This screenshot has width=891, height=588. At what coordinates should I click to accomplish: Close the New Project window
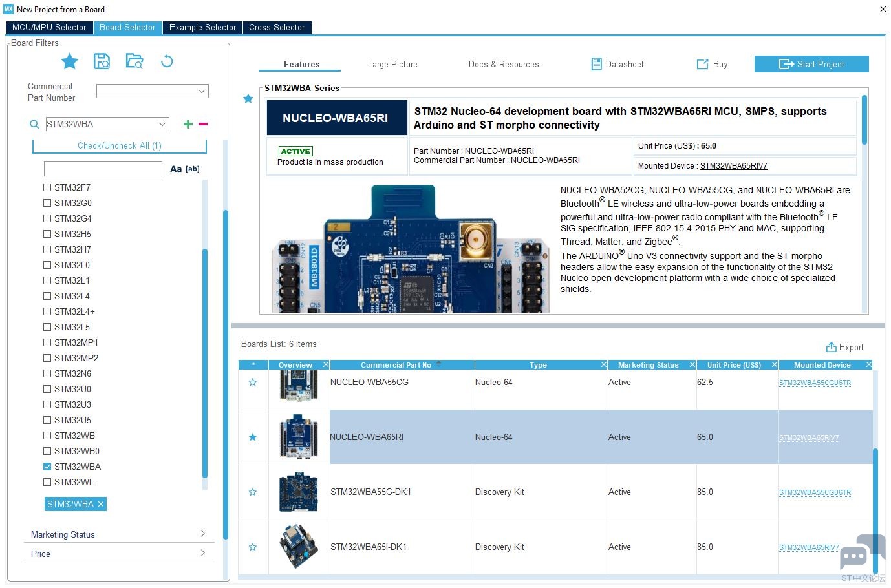(x=883, y=9)
